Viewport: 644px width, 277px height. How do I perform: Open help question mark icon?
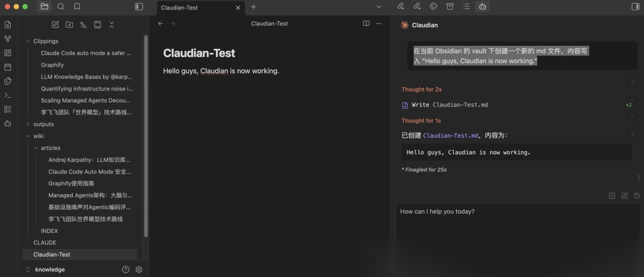tap(126, 270)
